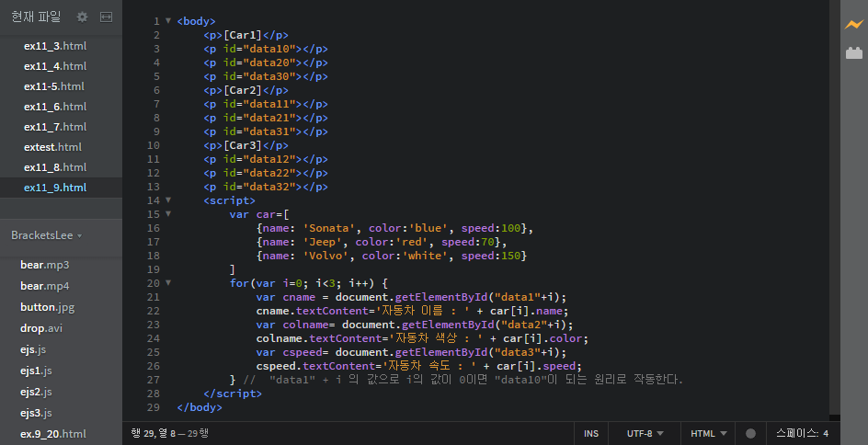The width and height of the screenshot is (868, 445).
Task: Click the "data10" id value on line 3
Action: tap(269, 49)
